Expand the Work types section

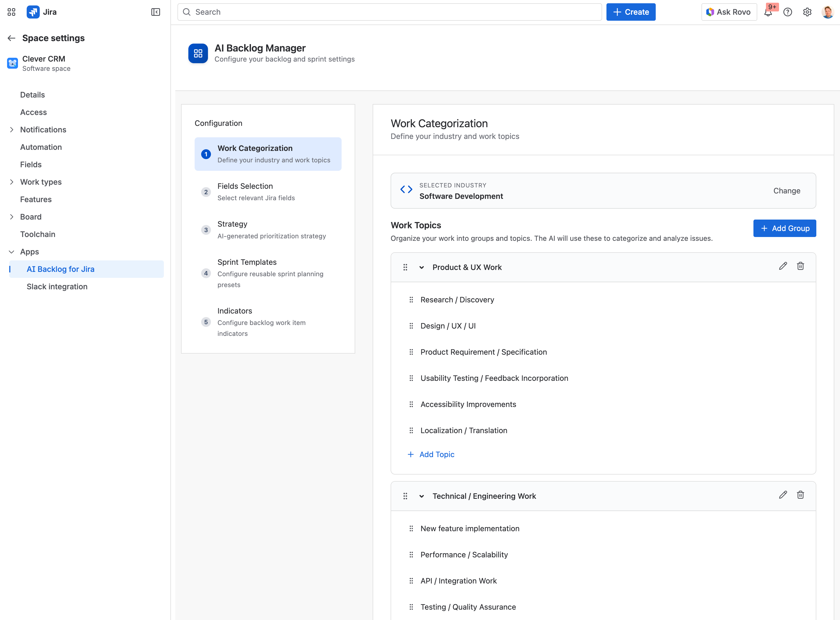coord(12,182)
